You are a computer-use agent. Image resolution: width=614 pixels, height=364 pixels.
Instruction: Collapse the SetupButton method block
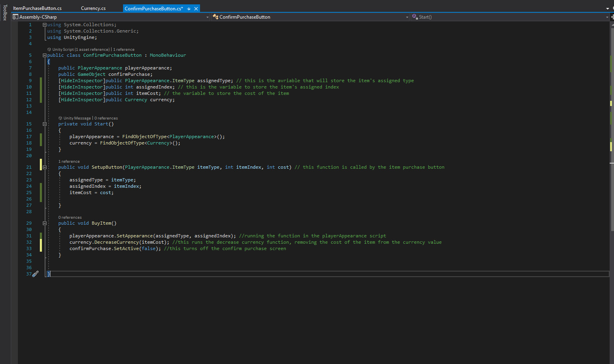click(44, 167)
